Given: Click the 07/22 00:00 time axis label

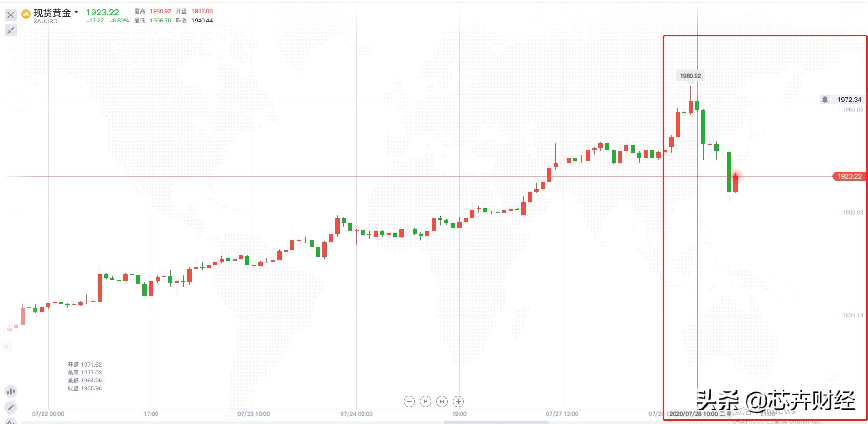Looking at the screenshot, I should (48, 414).
